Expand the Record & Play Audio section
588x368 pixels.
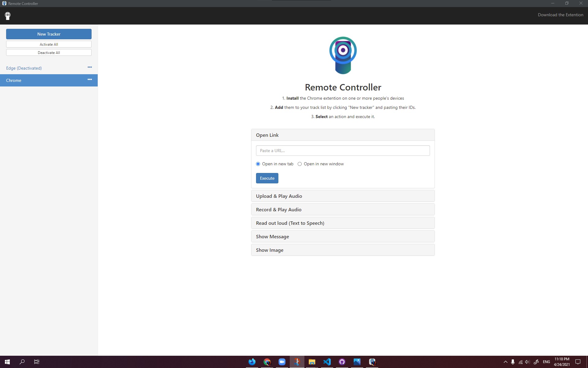(x=343, y=209)
